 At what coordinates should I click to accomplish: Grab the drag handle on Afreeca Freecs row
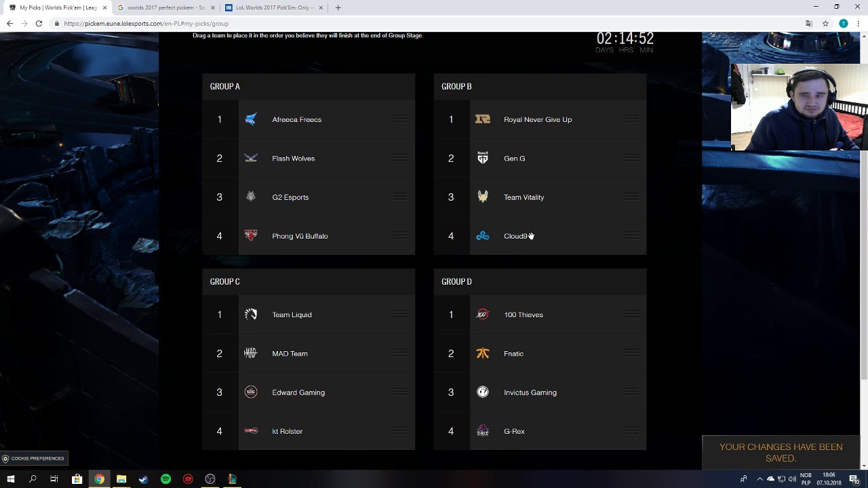tap(400, 119)
